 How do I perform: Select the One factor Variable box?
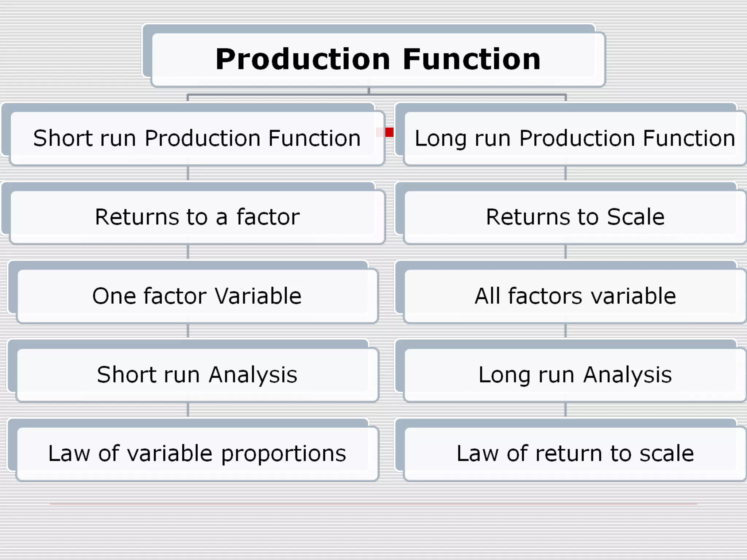click(x=197, y=296)
